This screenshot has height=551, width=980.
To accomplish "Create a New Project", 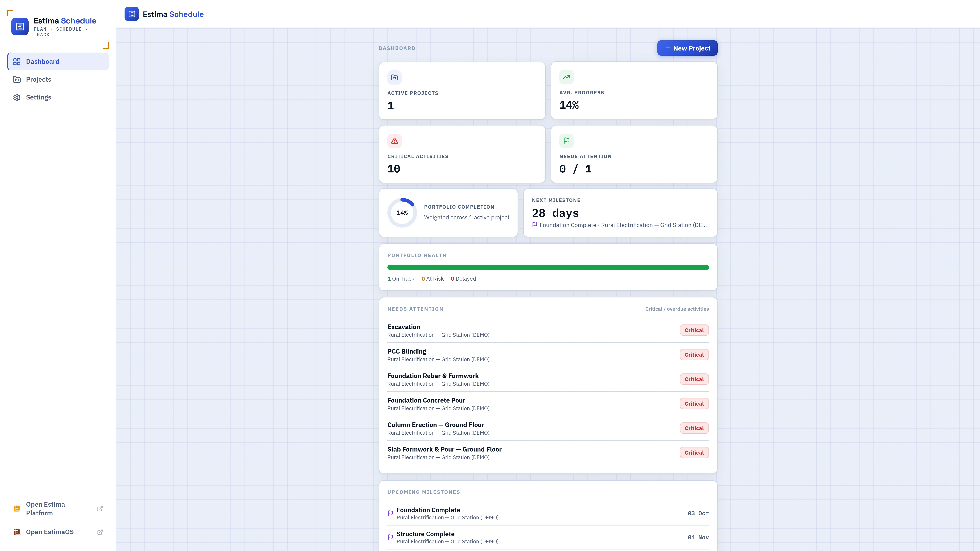I will click(687, 48).
